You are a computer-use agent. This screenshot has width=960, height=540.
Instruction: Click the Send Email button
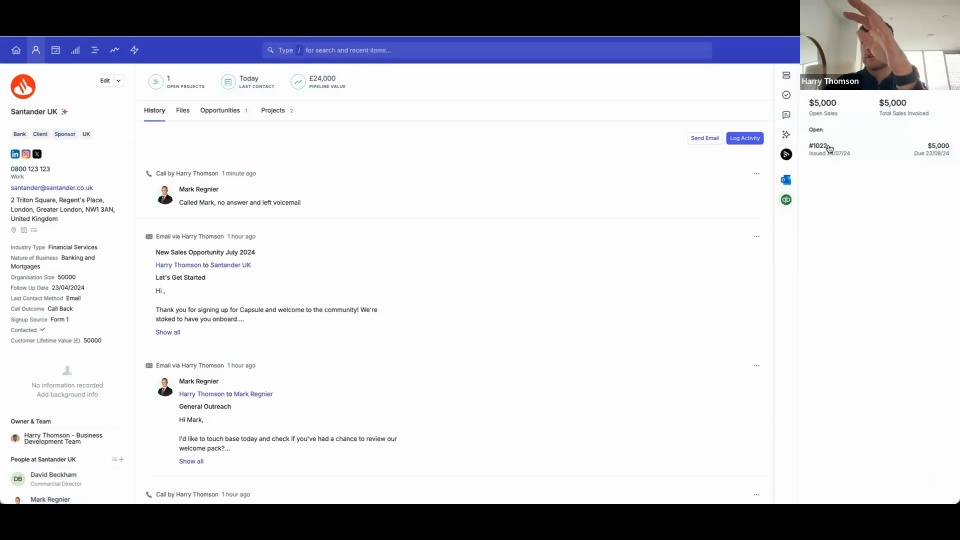click(705, 138)
